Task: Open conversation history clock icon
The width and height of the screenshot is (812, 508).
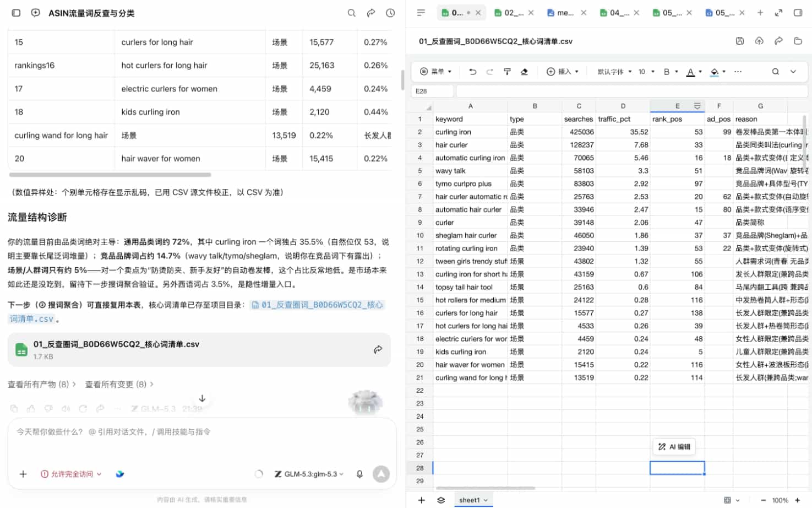Action: click(x=390, y=13)
